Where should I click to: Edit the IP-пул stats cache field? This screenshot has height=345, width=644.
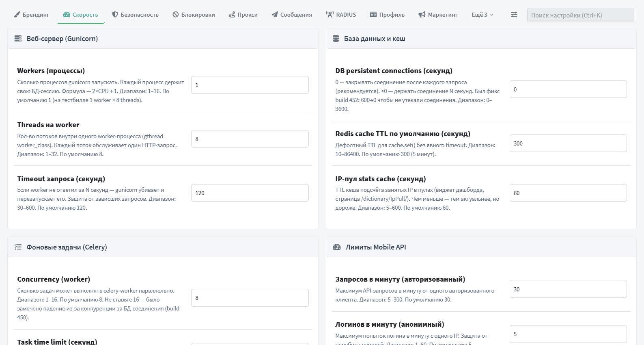click(x=568, y=193)
